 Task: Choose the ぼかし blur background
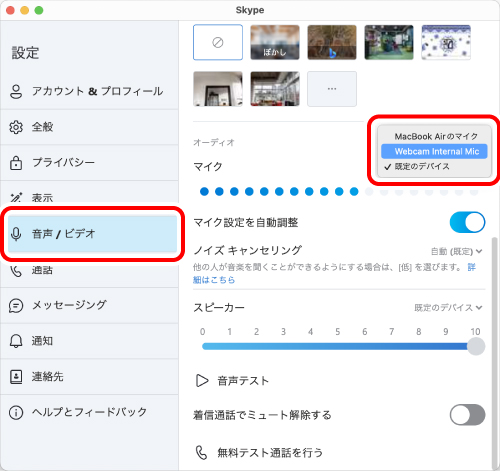[x=275, y=42]
